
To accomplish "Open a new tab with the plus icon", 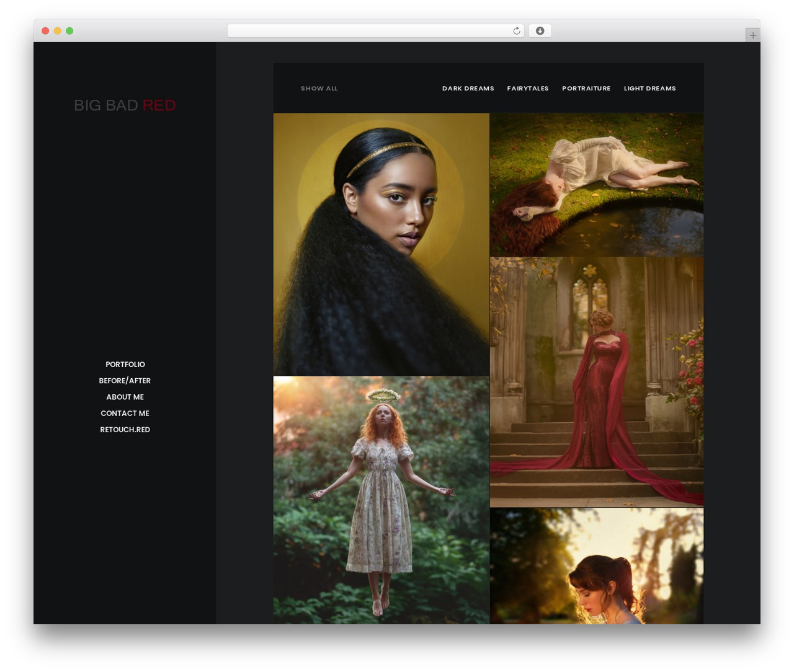I will [x=752, y=35].
